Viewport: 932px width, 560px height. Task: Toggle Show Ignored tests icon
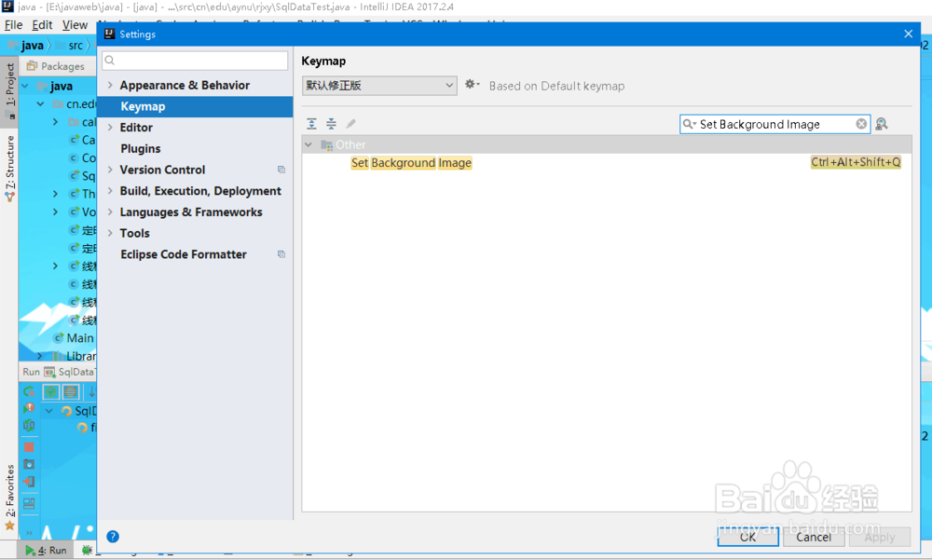coord(71,391)
